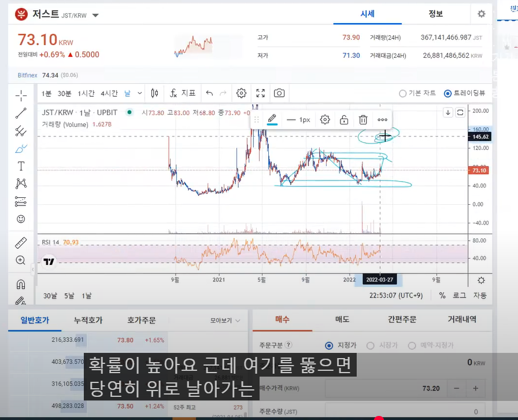
Task: Undo the last chart action
Action: tap(209, 93)
